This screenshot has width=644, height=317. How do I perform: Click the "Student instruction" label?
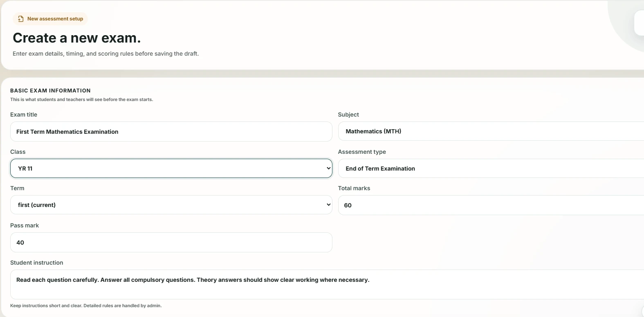37,263
